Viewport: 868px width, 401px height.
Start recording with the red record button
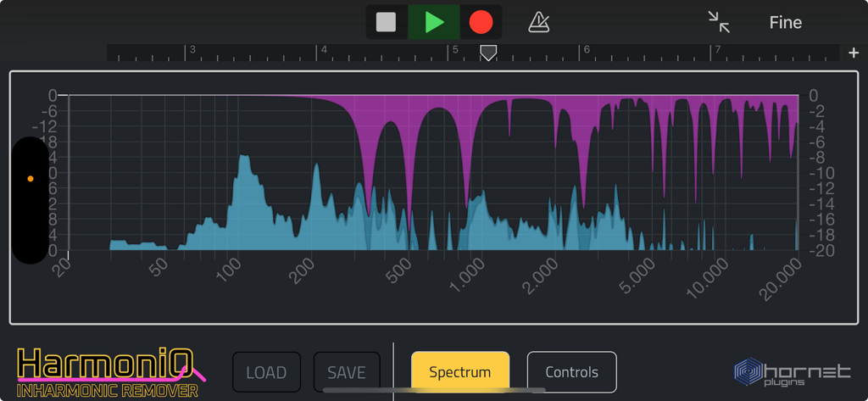(x=481, y=22)
